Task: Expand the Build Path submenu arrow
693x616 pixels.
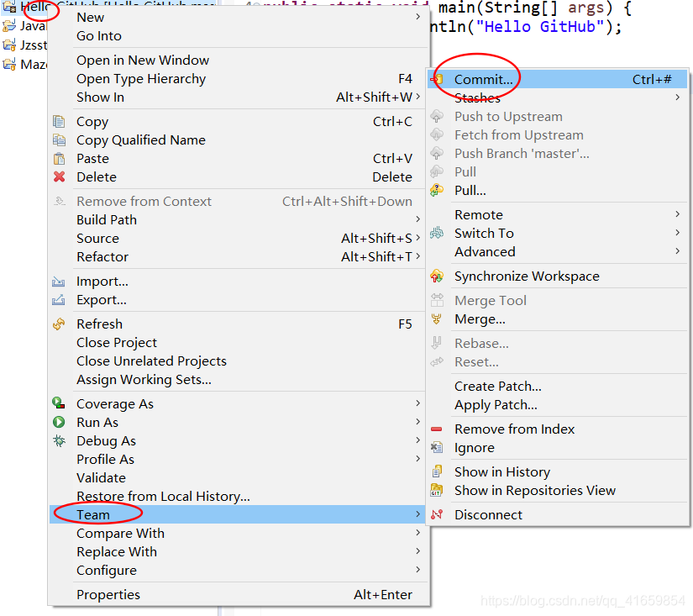Action: 417,218
